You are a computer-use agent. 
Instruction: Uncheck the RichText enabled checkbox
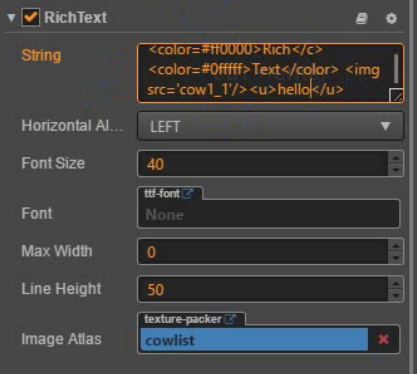(31, 17)
